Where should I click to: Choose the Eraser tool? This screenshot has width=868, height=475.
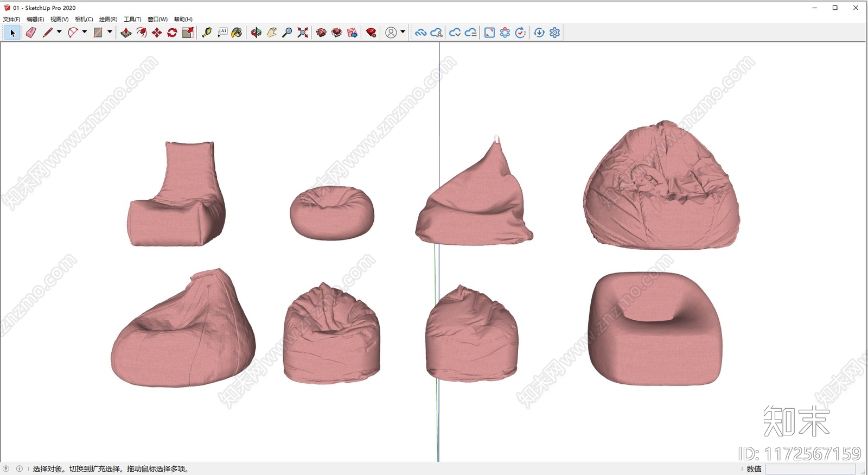31,33
